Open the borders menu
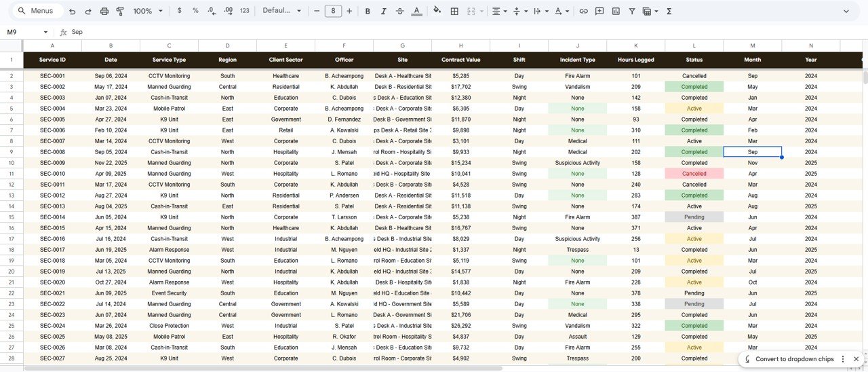The image size is (868, 372). coord(454,11)
